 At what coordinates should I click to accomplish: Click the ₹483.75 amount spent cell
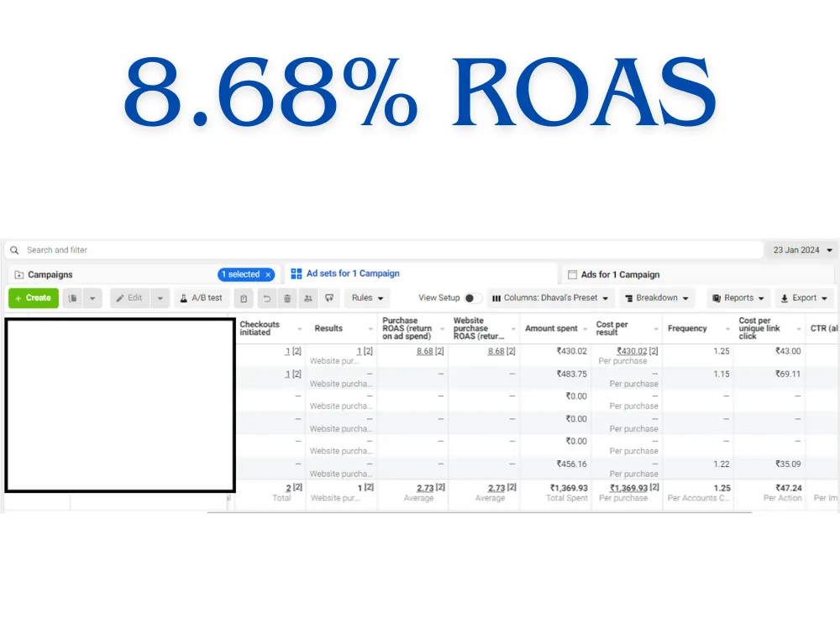(x=571, y=374)
